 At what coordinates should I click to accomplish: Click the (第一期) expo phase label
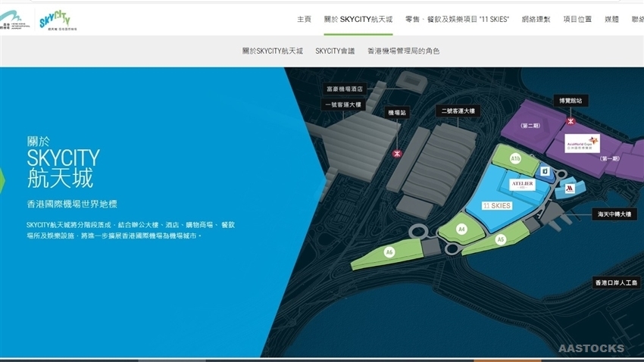609,158
